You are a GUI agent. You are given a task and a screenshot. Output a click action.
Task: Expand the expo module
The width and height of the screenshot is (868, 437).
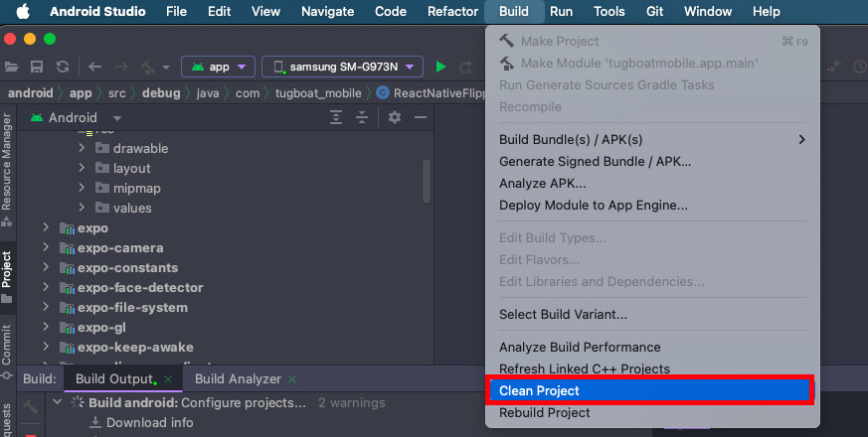pos(46,227)
